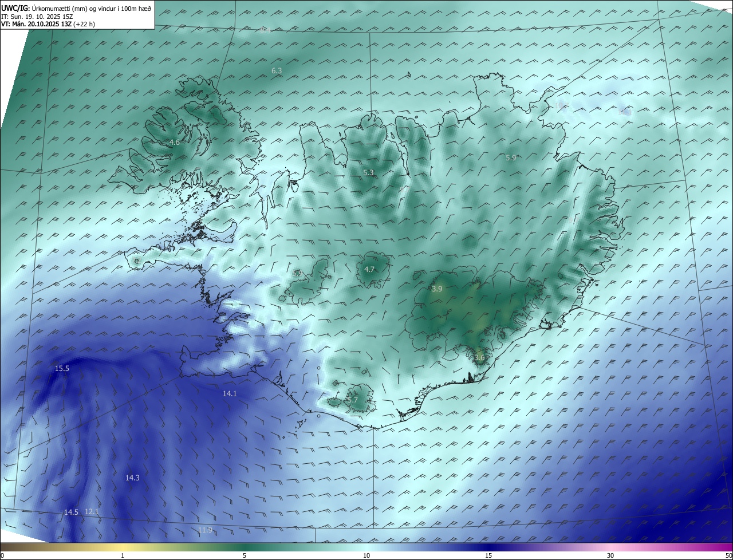Click the color scale tick label 10

(x=366, y=555)
